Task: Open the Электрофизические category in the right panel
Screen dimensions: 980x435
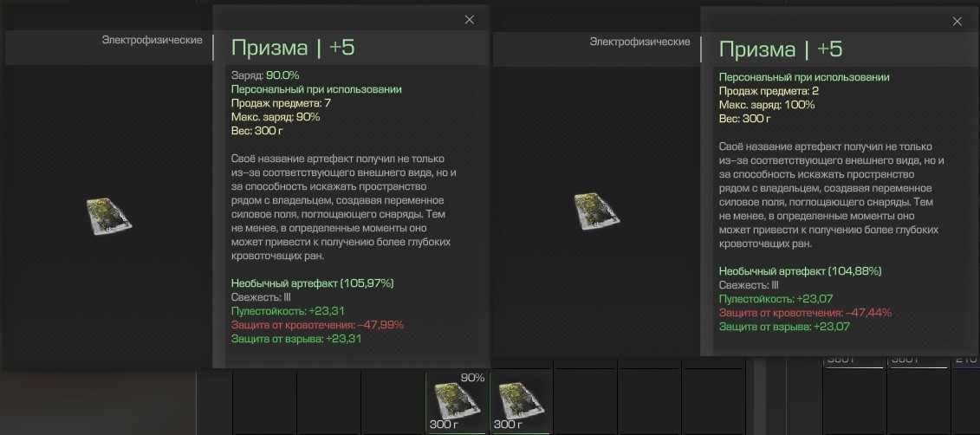Action: click(640, 42)
